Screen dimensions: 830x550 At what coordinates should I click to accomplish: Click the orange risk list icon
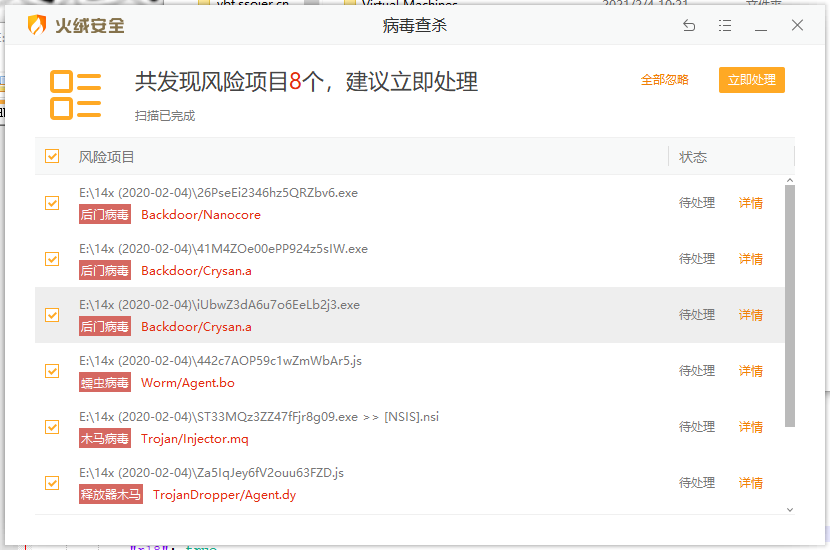[76, 95]
